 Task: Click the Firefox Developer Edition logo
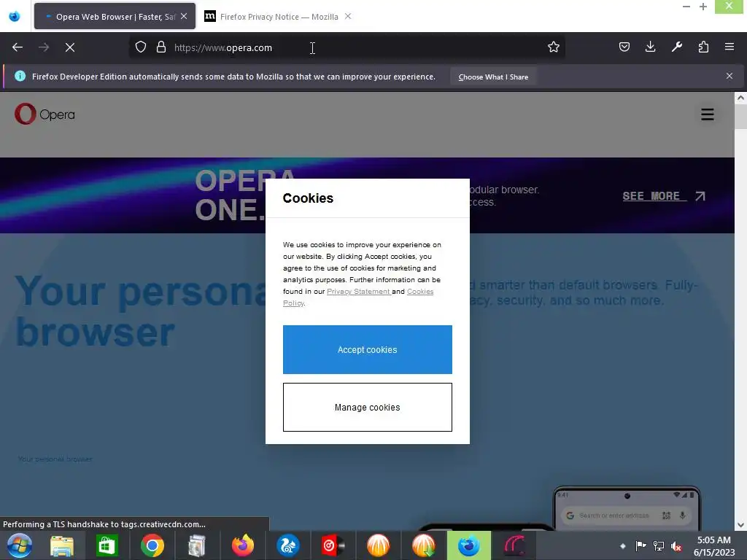(15, 16)
